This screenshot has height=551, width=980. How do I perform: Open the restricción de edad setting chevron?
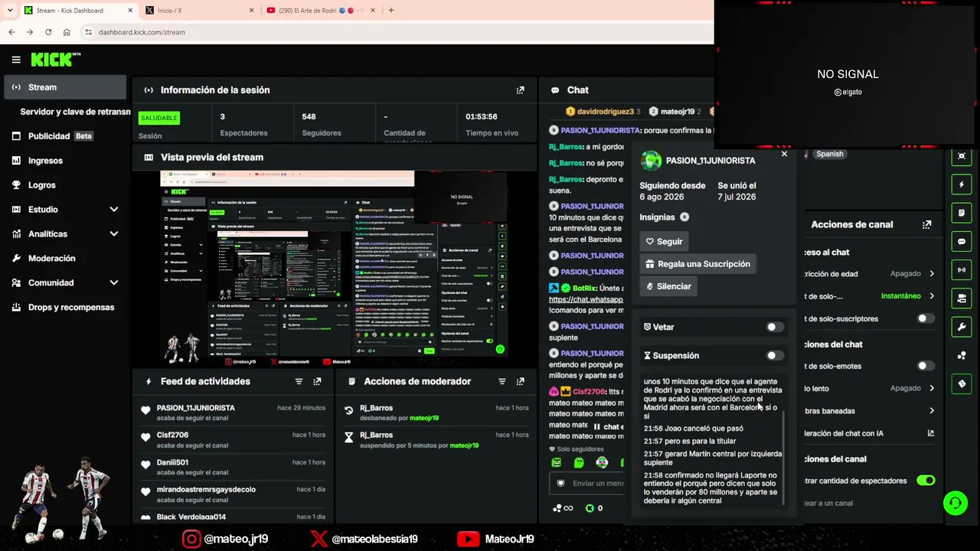tap(932, 274)
